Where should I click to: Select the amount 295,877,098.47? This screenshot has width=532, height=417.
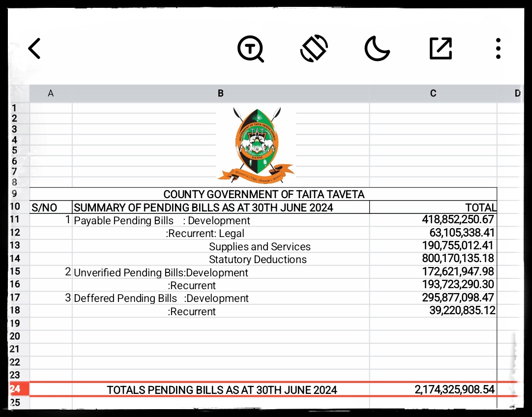tap(433, 298)
